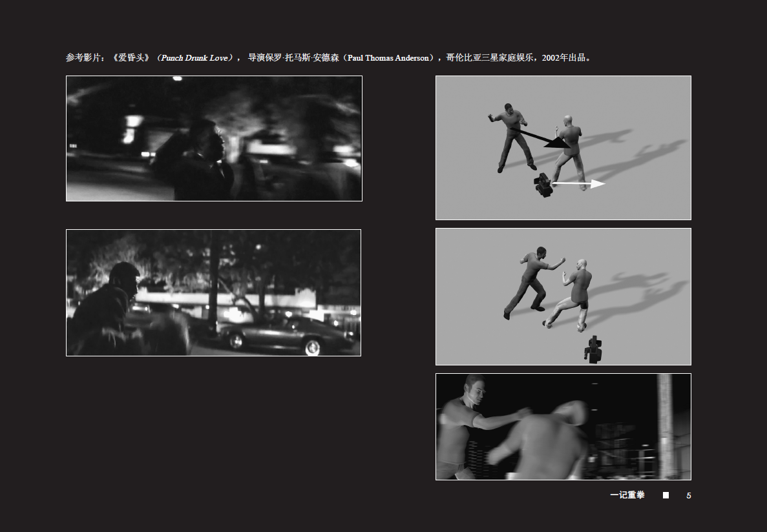Screen dimensions: 767x532
Task: Click the footer title '一记重拳'
Action: click(x=627, y=495)
